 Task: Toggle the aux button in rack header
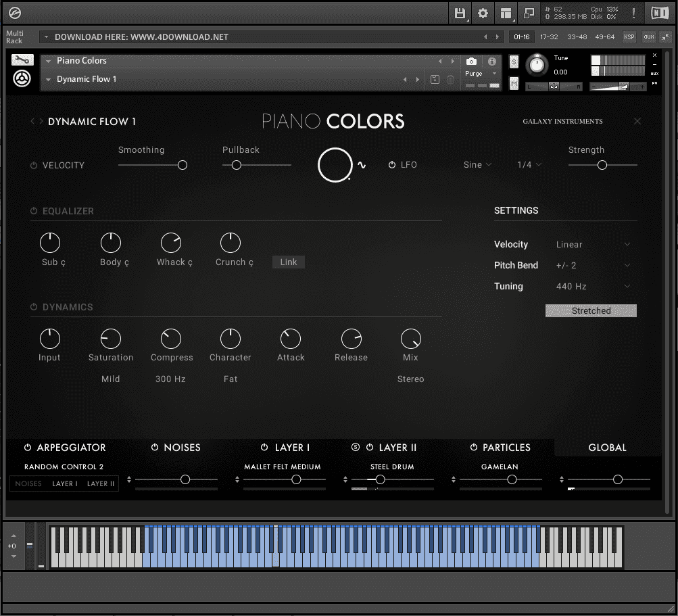[x=649, y=37]
